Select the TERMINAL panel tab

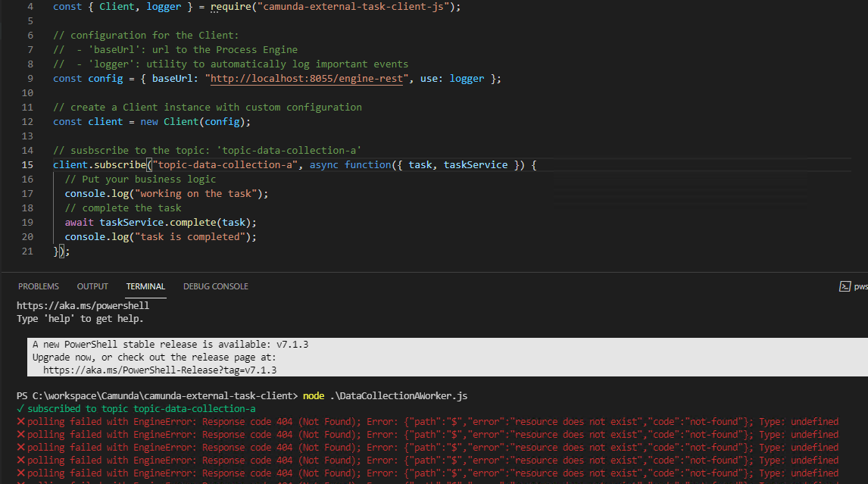[x=145, y=286]
